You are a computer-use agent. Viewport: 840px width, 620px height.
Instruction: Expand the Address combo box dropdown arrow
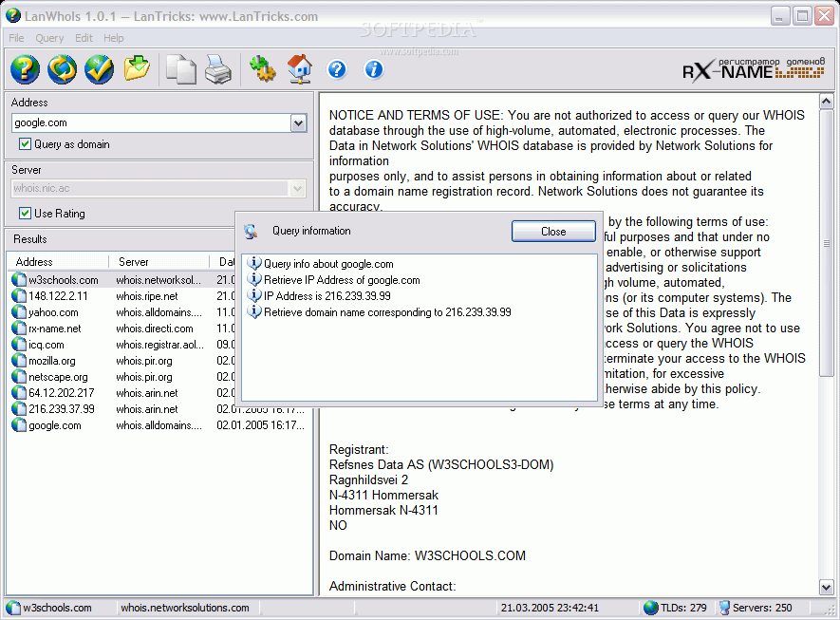pyautogui.click(x=298, y=123)
